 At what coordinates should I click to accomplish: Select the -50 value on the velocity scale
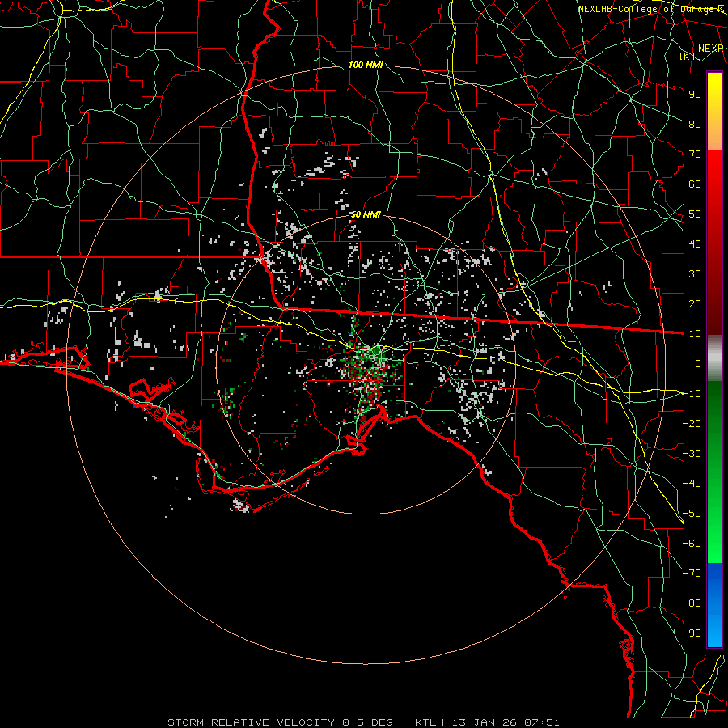point(692,514)
